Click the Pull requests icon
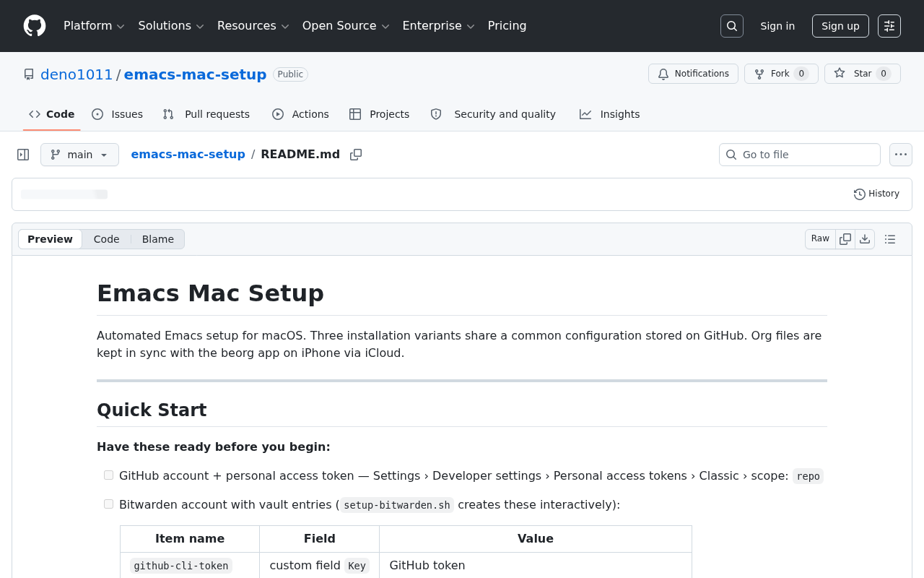 point(168,114)
